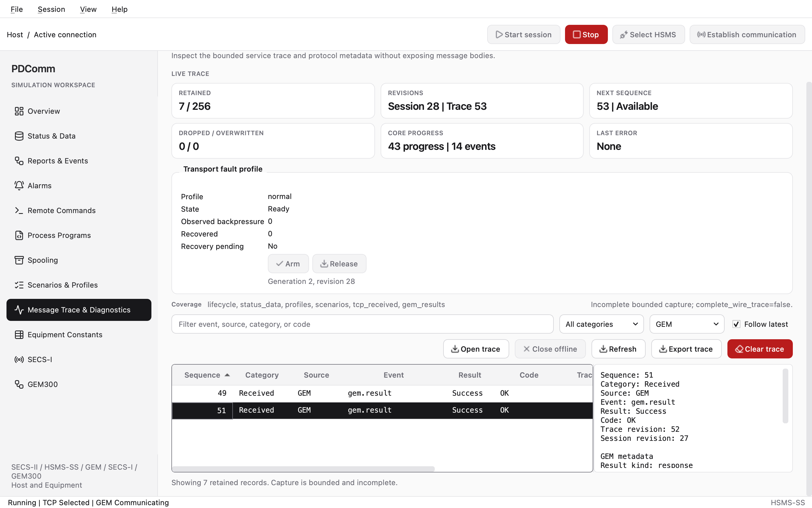
Task: Click the trace table horizontal scrollbar
Action: coord(304,469)
